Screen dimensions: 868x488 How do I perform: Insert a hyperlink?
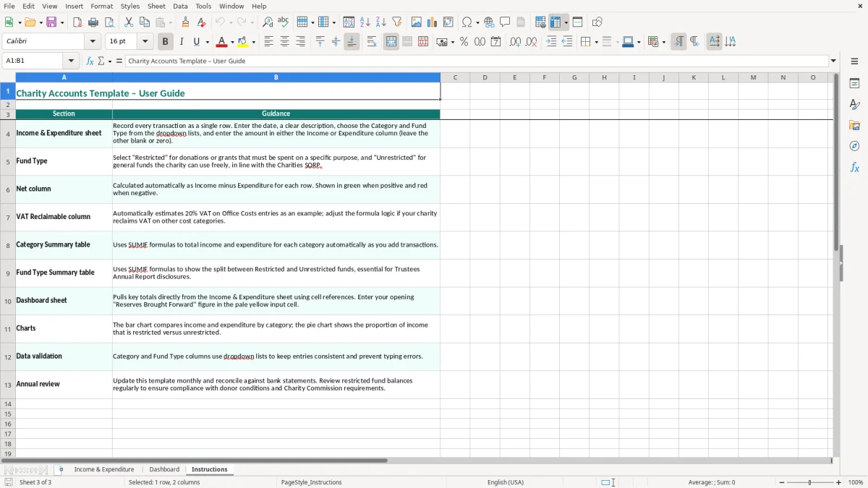tap(490, 22)
